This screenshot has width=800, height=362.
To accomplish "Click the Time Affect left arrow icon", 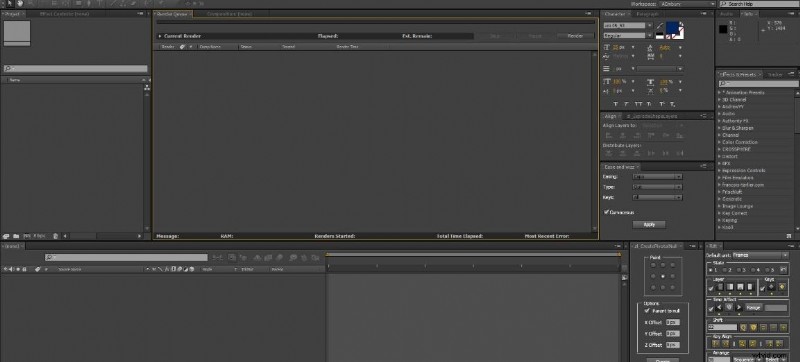I will tap(719, 307).
